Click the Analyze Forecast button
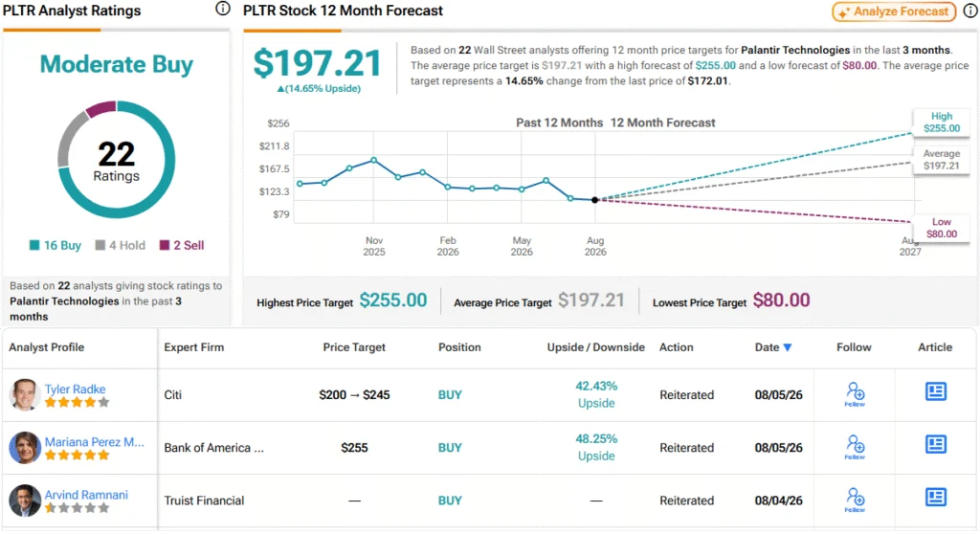The height and width of the screenshot is (534, 980). pos(894,11)
